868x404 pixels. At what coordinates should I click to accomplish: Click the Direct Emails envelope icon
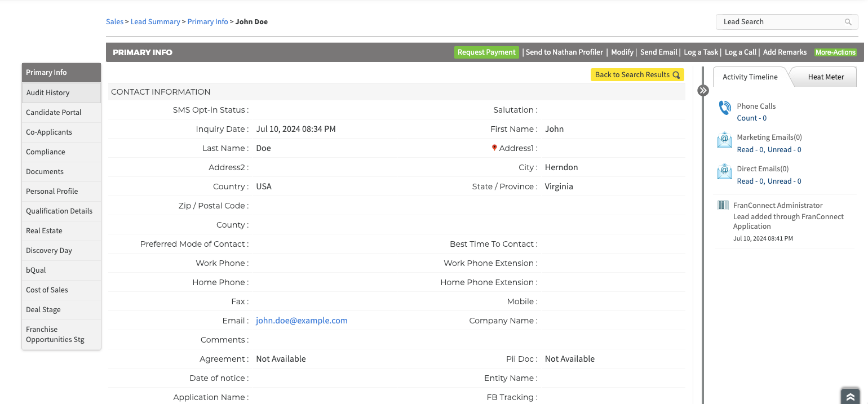724,171
